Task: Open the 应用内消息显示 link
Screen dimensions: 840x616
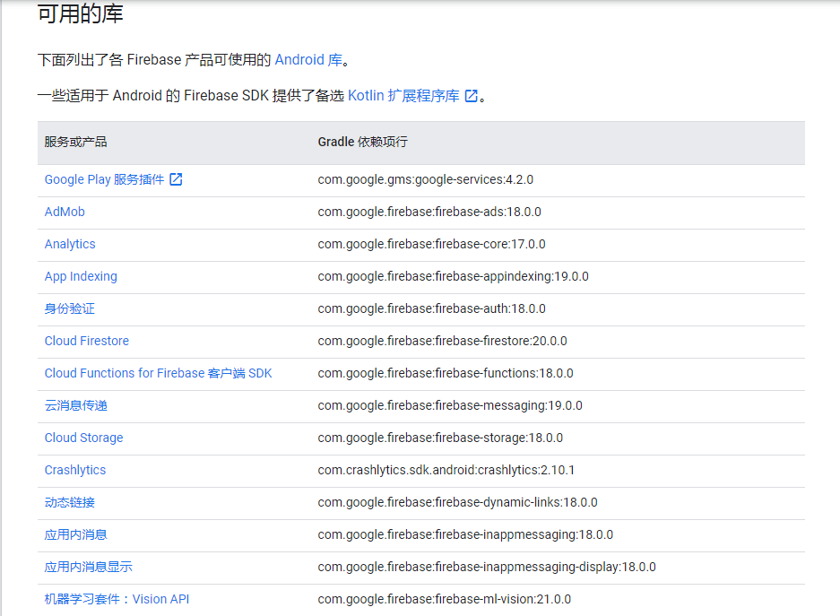Action: coord(87,566)
